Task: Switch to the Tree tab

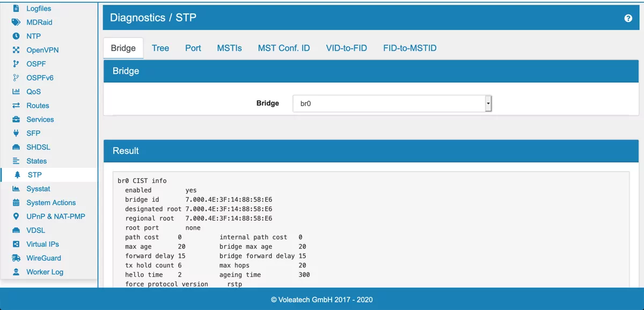Action: (160, 48)
